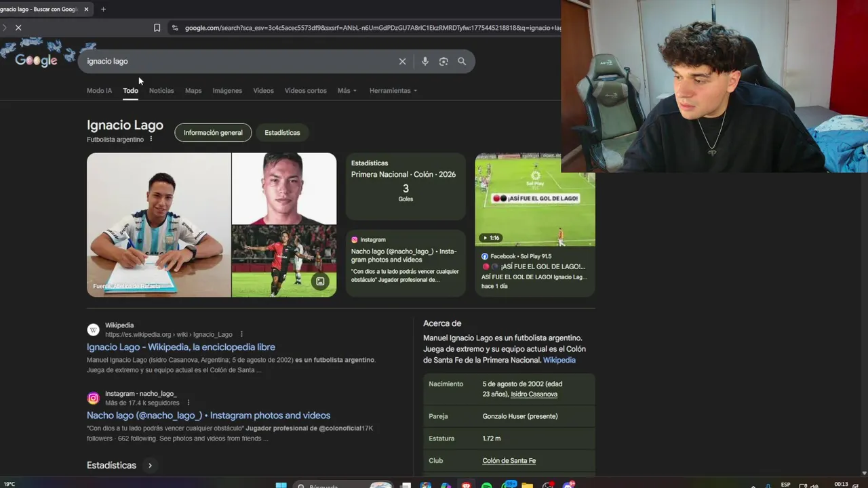Click the Wikipedia favicon in results
Viewport: 868px width, 488px height.
(93, 329)
